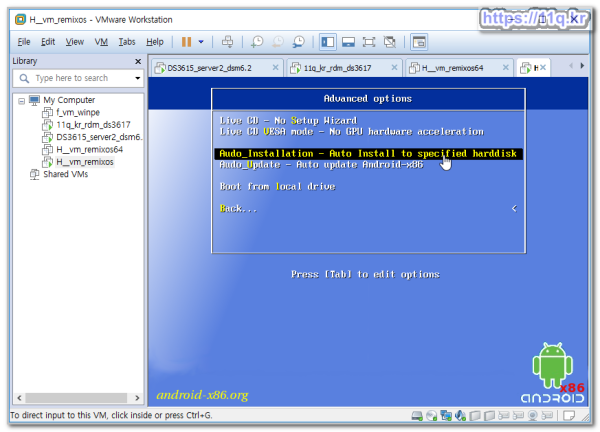The width and height of the screenshot is (600, 432).
Task: Open the Help menu
Action: 155,42
